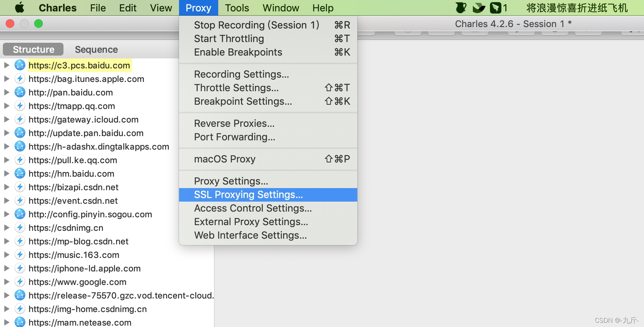Click the globe icon beside https://h-adashx.dingtalkapps.com
This screenshot has width=644, height=327.
20,146
